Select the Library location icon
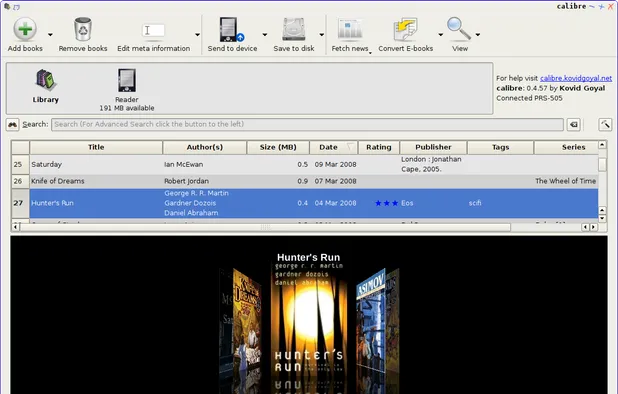This screenshot has width=618, height=394. click(46, 80)
